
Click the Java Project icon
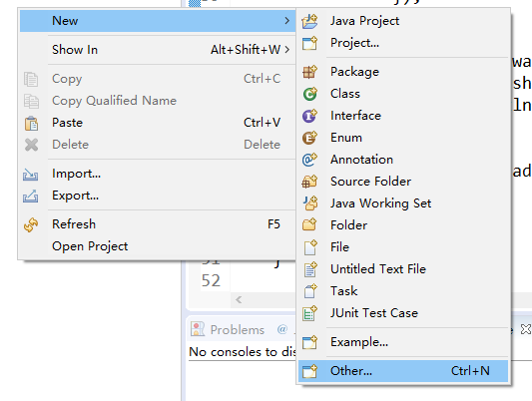[x=309, y=21]
